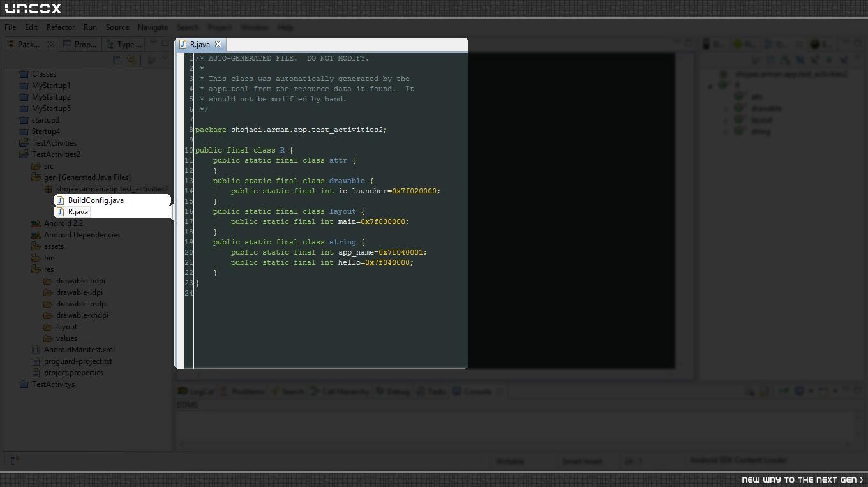Image resolution: width=868 pixels, height=487 pixels.
Task: Open the File menu
Action: [10, 27]
